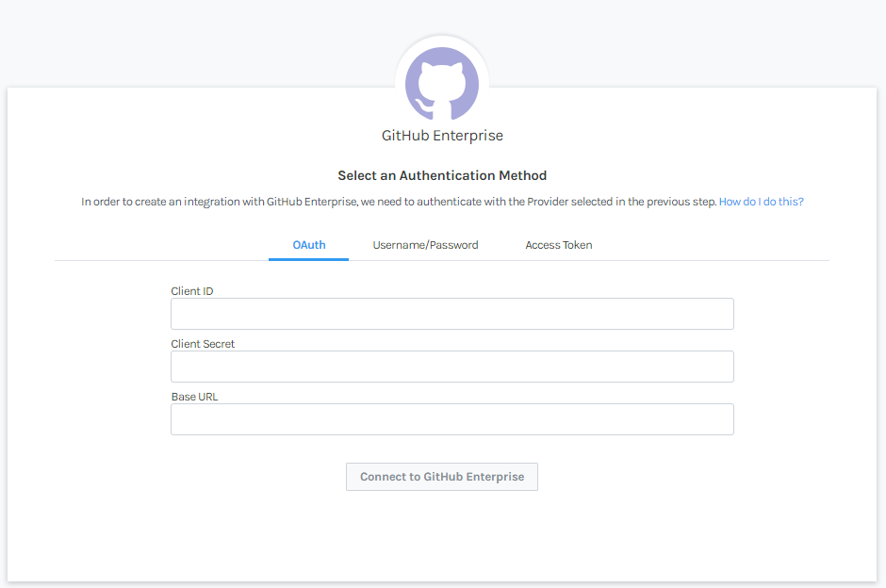Click the GitHub Enterprise title under logo
The image size is (886, 588).
442,136
